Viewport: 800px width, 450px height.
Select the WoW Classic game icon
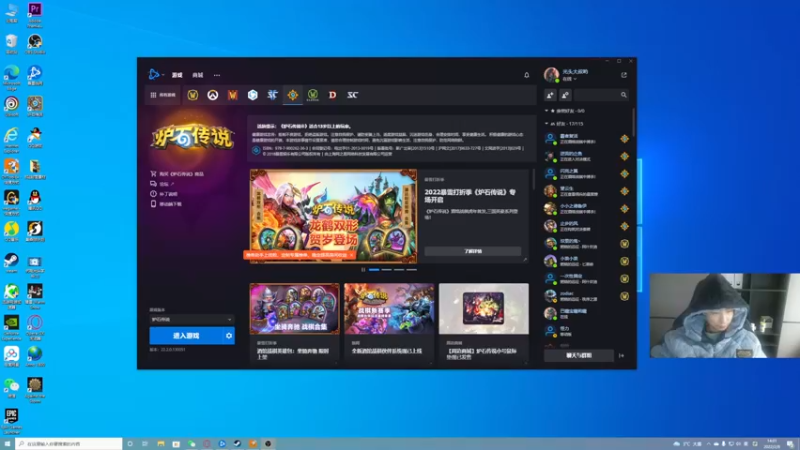pyautogui.click(x=313, y=95)
